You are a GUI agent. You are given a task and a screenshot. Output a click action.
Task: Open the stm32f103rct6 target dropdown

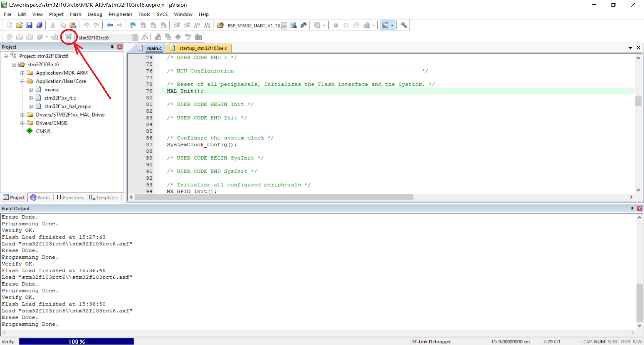[x=135, y=38]
